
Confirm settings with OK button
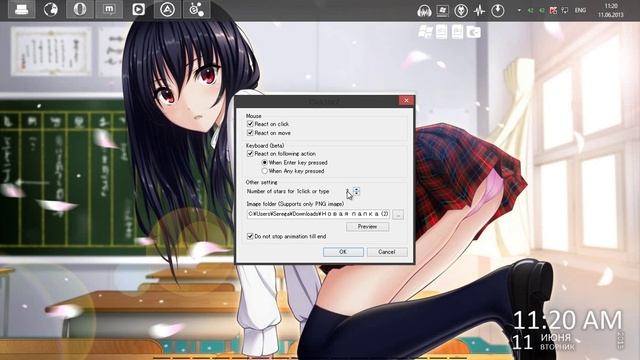click(343, 252)
